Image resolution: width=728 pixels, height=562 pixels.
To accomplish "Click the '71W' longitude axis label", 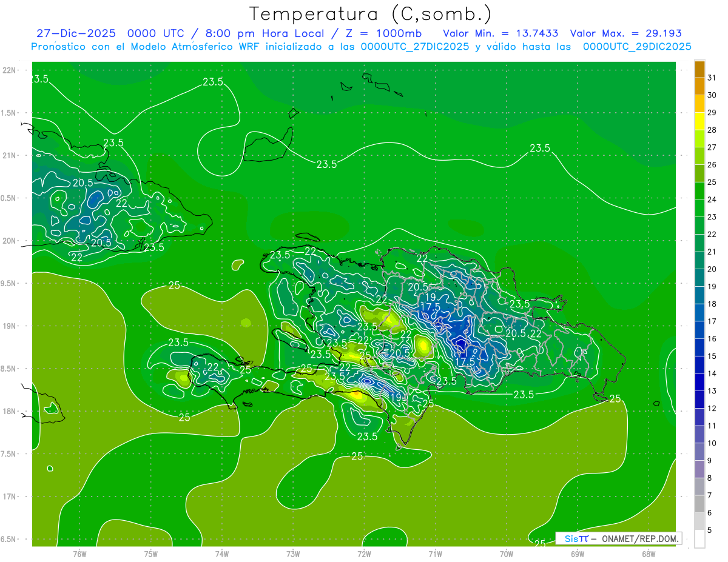I will [435, 554].
